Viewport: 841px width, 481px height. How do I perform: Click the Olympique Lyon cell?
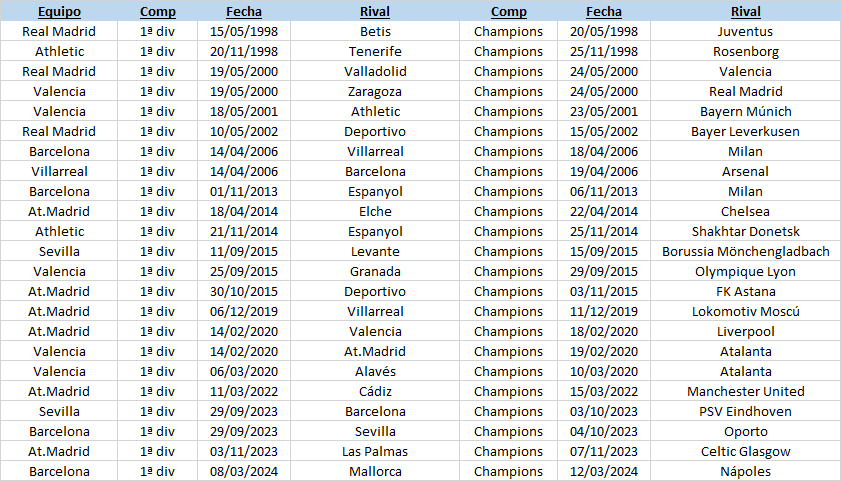(745, 271)
